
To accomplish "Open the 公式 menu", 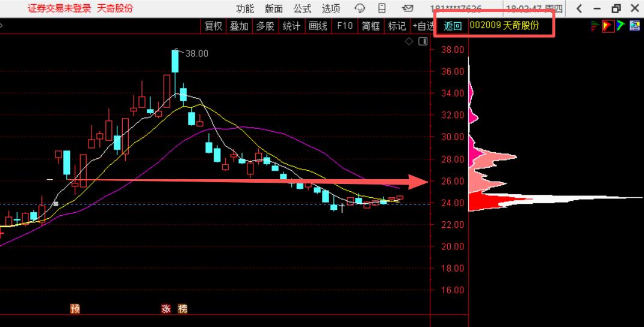I will click(302, 8).
